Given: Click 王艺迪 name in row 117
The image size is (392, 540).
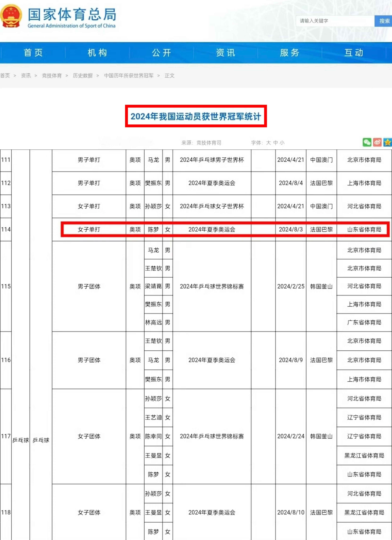Looking at the screenshot, I should click(x=153, y=417).
